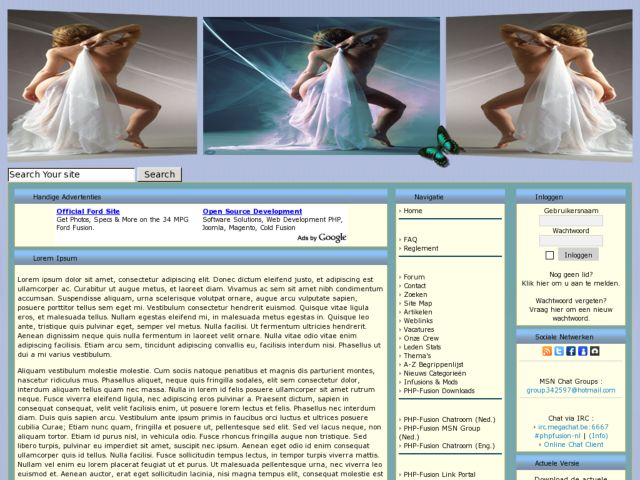Image resolution: width=640 pixels, height=480 pixels.
Task: Open the Facebook social icon
Action: tap(571, 351)
